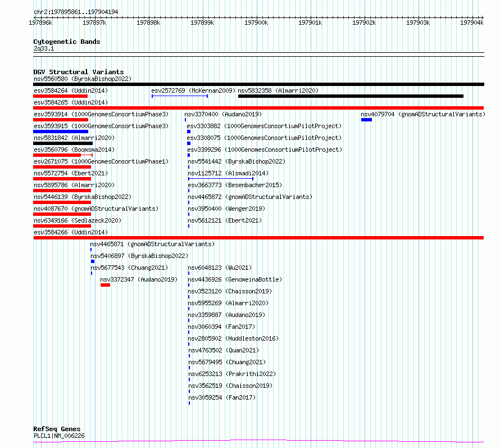
Task: Click the 197898k ruler position
Action: (148, 22)
